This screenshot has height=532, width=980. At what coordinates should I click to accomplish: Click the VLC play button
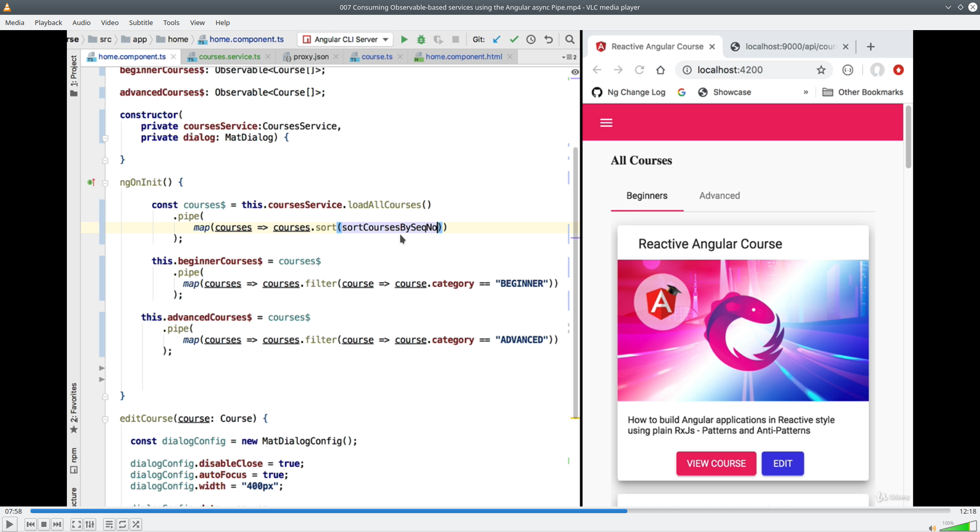9,524
